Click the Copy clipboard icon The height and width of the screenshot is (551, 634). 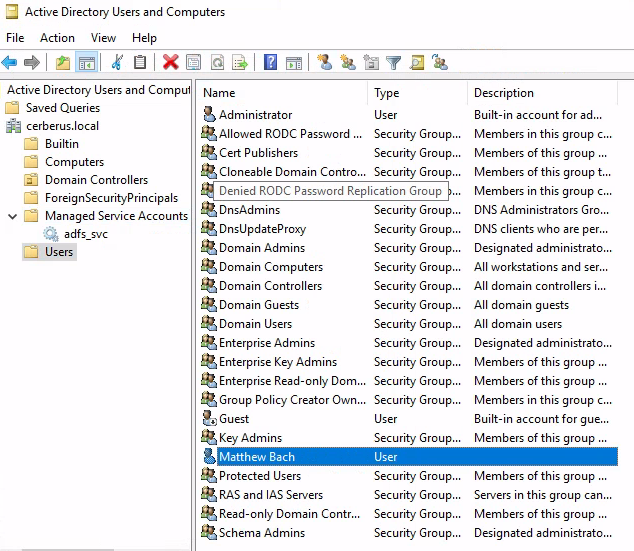point(140,63)
